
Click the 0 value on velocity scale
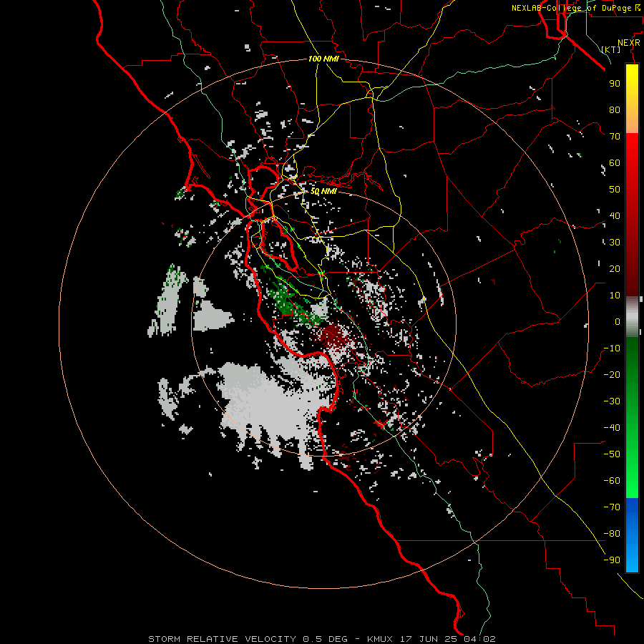(618, 321)
